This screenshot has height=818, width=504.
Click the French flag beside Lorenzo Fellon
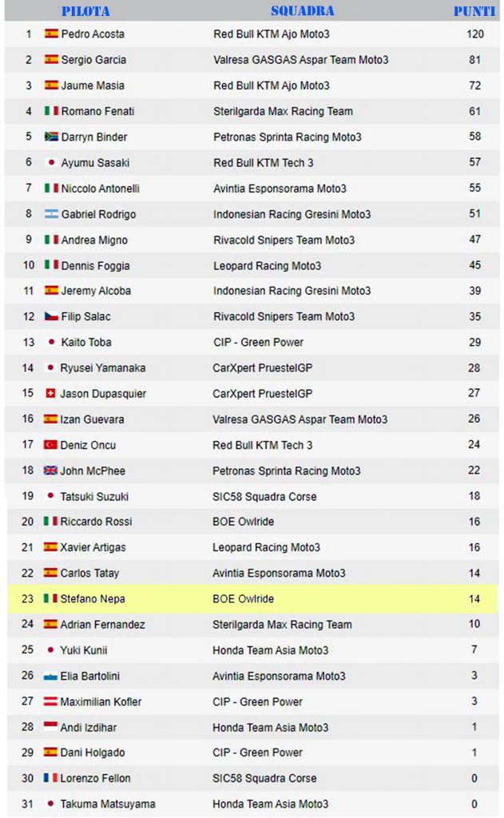pos(50,778)
